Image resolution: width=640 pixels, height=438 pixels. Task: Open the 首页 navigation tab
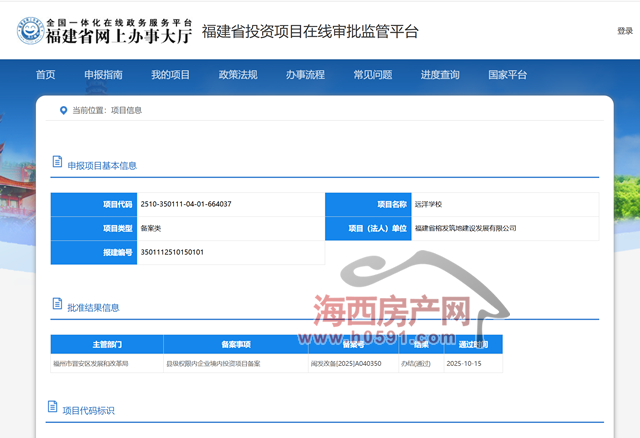(x=45, y=75)
